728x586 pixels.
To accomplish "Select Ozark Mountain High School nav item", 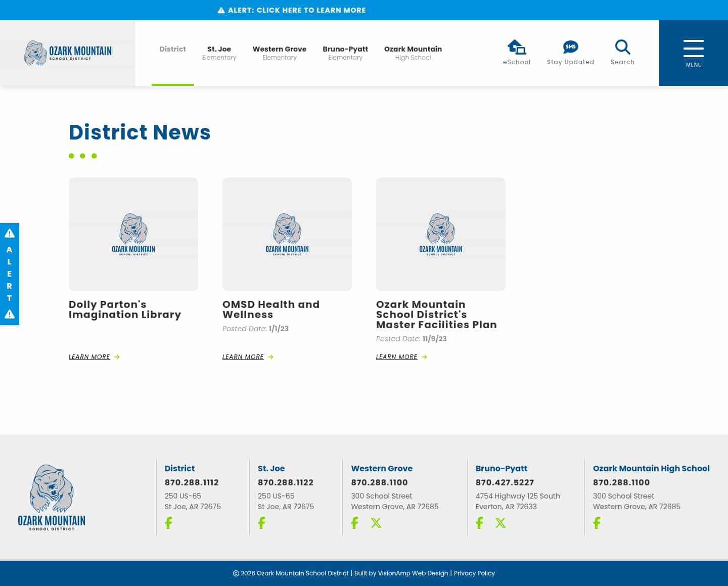I will 413,53.
